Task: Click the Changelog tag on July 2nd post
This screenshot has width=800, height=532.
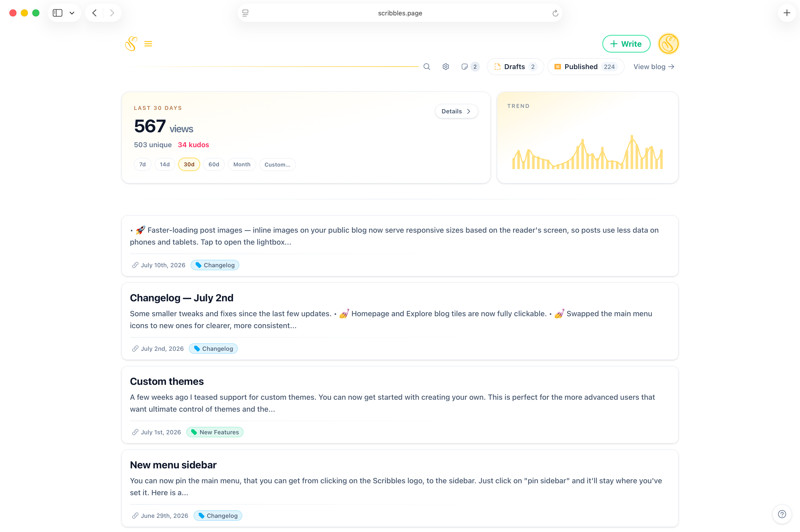Action: (213, 349)
